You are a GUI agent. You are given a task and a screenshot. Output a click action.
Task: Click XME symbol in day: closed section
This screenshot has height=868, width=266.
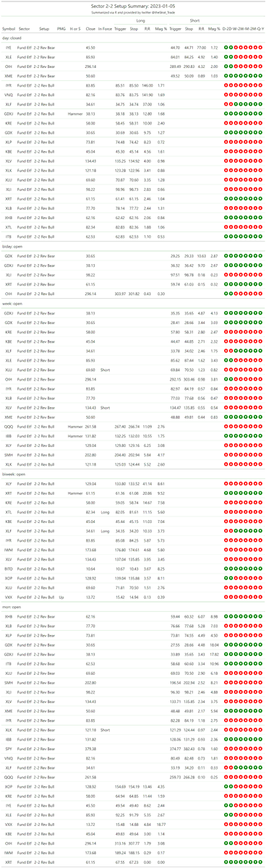(x=8, y=75)
